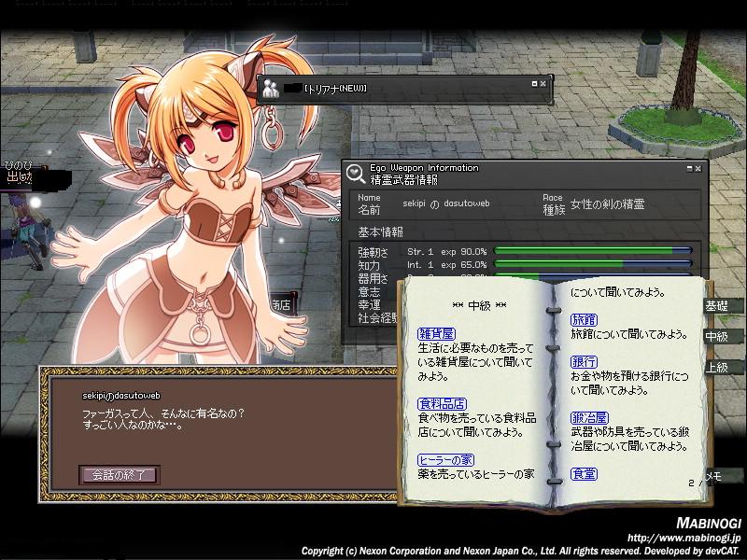The image size is (747, 560).
Task: Minimize the Ego Weapon Information window
Action: [689, 169]
